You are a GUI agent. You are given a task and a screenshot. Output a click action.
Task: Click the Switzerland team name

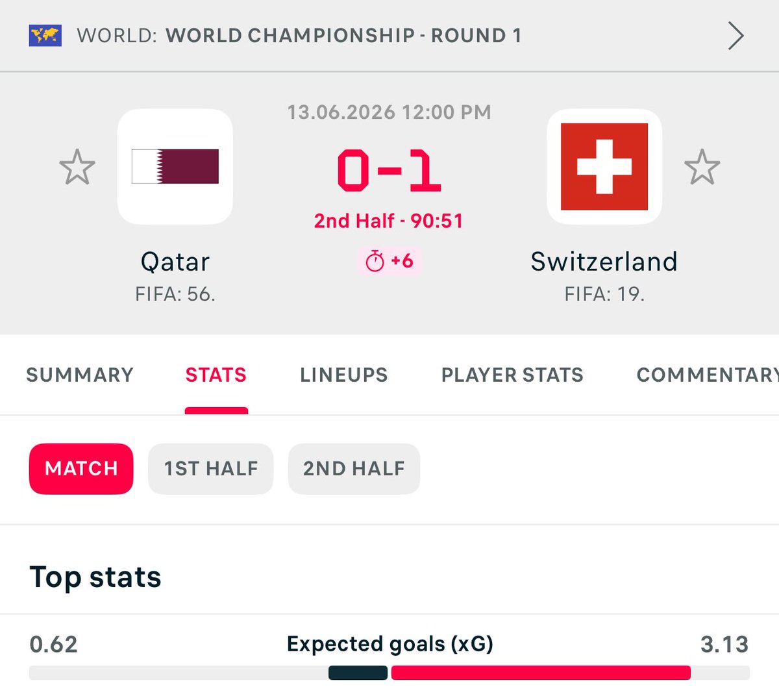(x=604, y=262)
